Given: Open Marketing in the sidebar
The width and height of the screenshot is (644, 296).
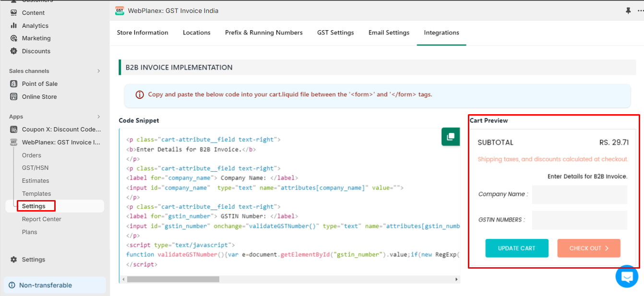Looking at the screenshot, I should (36, 38).
